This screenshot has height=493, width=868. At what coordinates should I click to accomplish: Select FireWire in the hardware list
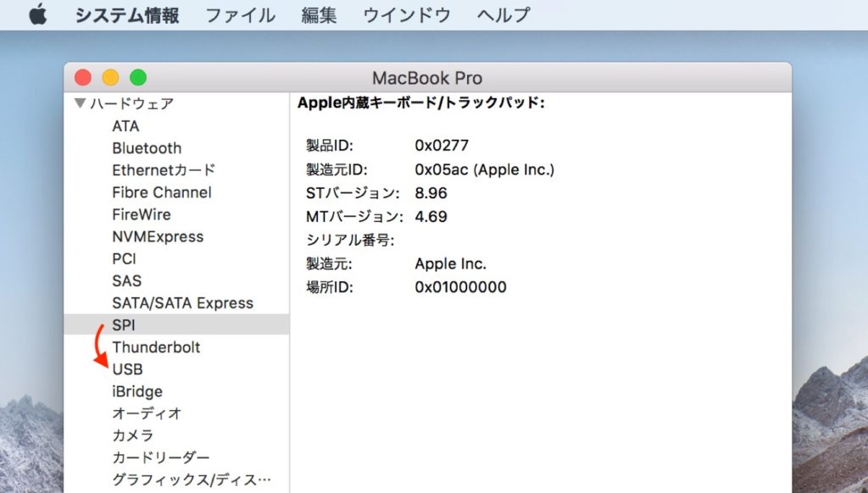click(x=141, y=214)
